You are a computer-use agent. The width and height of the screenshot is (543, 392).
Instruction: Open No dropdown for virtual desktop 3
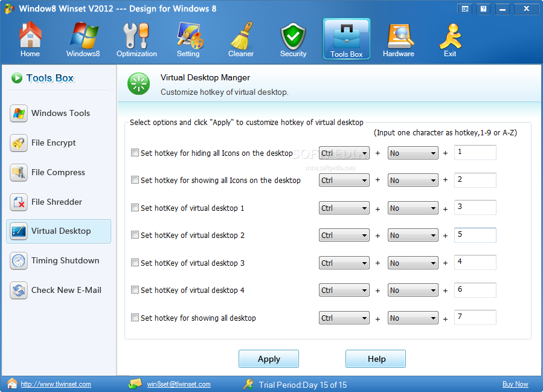coord(413,263)
